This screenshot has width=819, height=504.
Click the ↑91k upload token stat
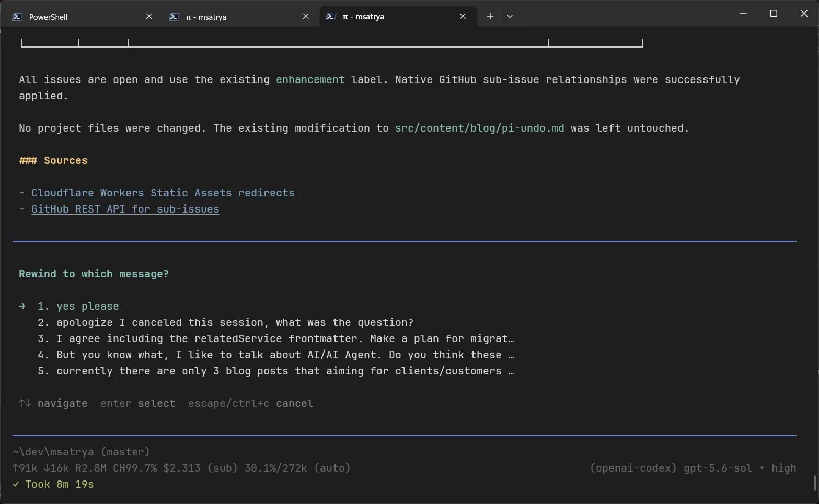pyautogui.click(x=25, y=468)
